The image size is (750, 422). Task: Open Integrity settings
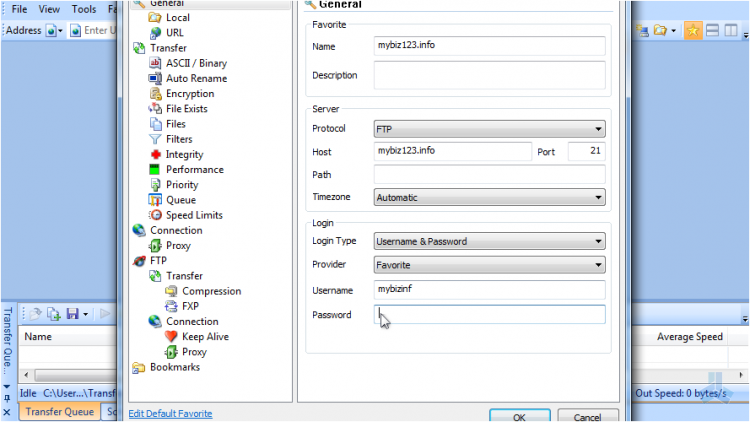(184, 155)
